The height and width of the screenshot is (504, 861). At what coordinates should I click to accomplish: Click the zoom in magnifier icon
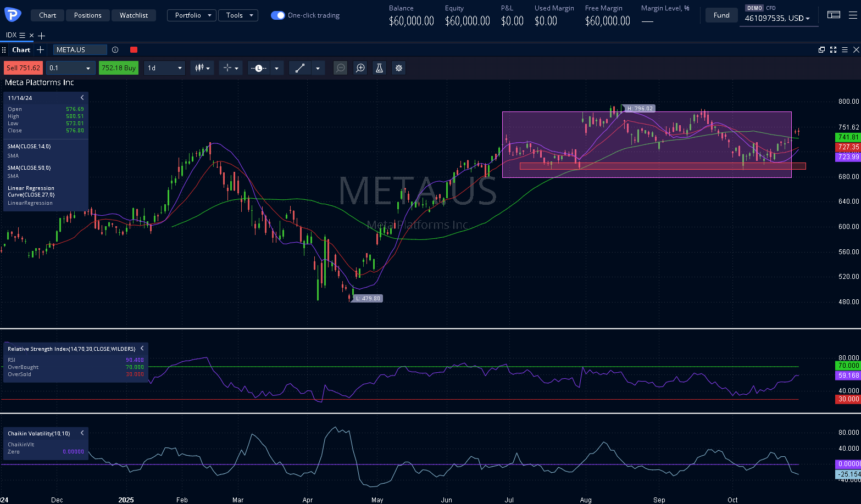(x=360, y=68)
